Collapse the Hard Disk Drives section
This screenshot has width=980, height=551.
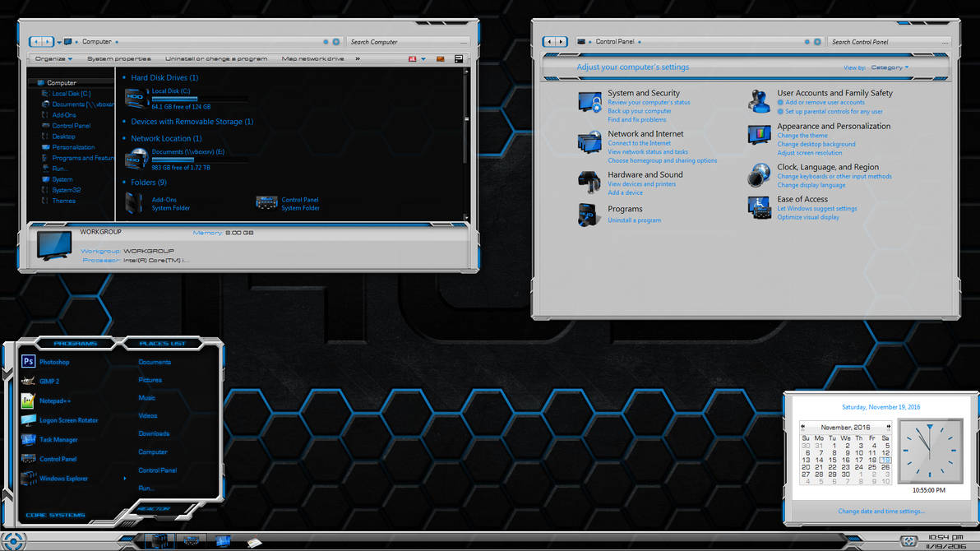(122, 77)
